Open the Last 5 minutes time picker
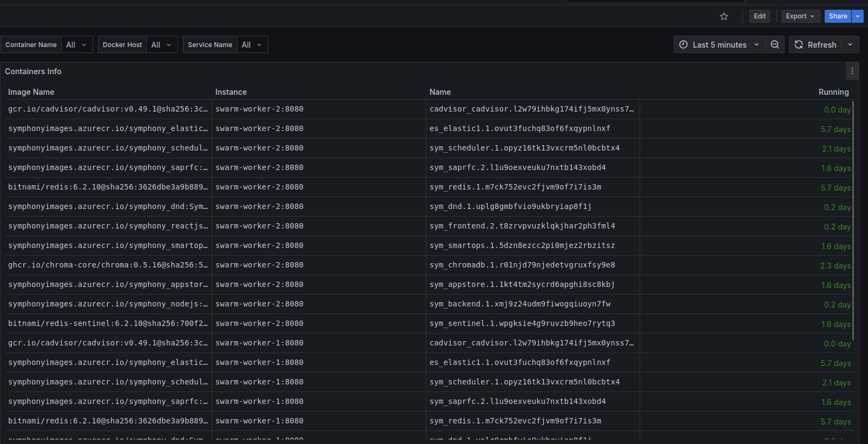Screen dimensions: 868x444 719,44
